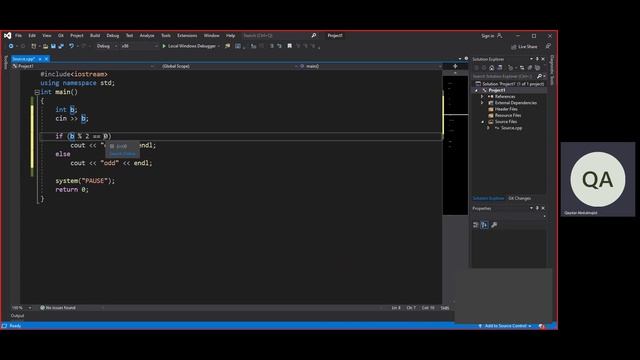Image resolution: width=640 pixels, height=360 pixels.
Task: Open the Debug configuration dropdown
Action: pyautogui.click(x=107, y=46)
